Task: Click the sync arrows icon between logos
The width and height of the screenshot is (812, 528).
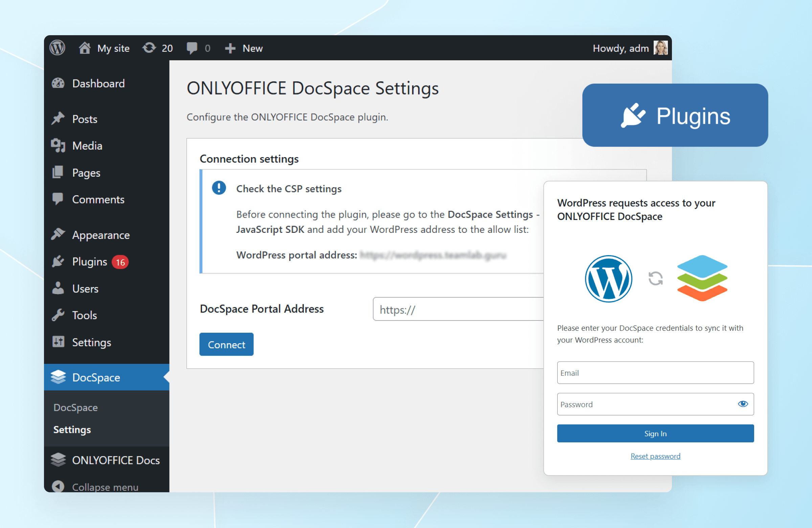Action: point(655,278)
